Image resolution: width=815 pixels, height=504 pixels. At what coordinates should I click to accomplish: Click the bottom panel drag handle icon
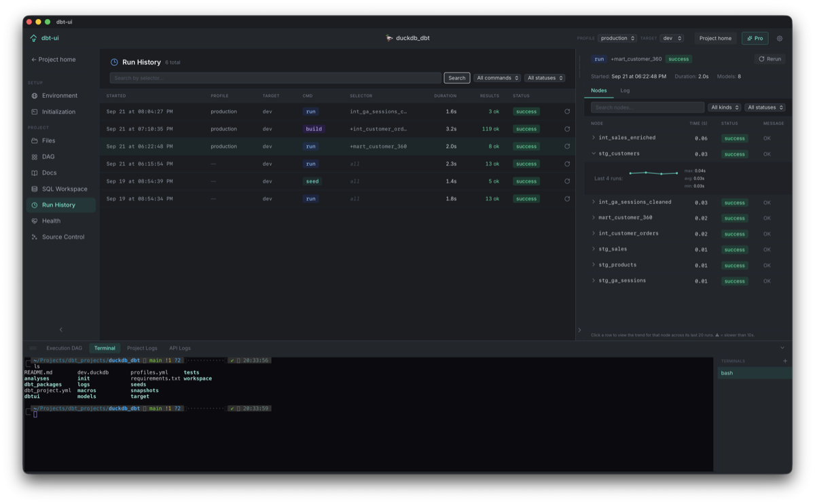pos(33,348)
